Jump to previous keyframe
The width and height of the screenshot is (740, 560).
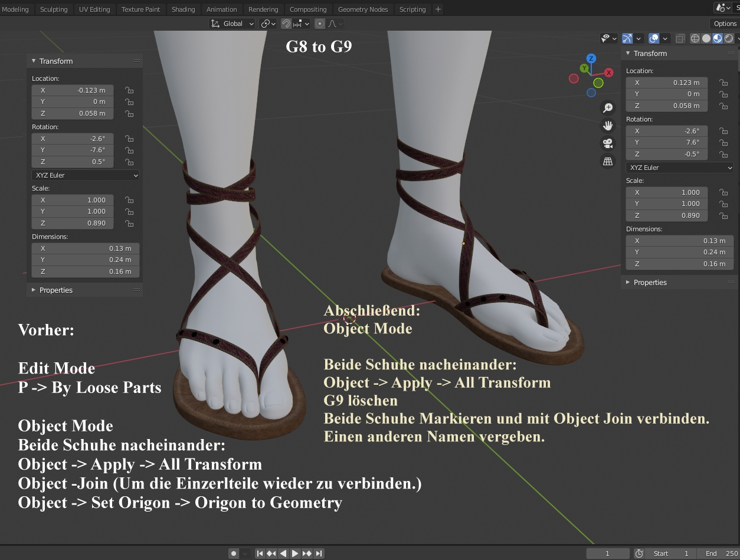point(271,554)
